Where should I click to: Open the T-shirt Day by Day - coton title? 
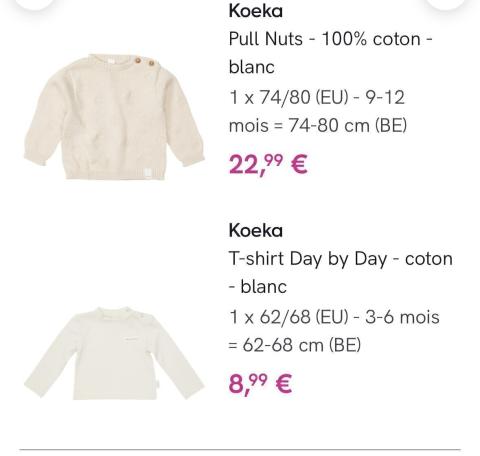tap(341, 272)
